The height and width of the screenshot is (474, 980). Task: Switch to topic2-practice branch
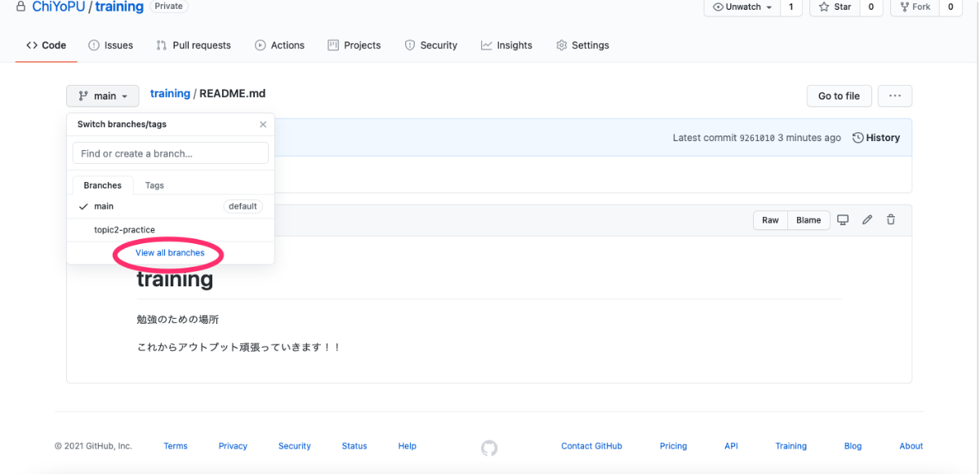[x=171, y=230]
